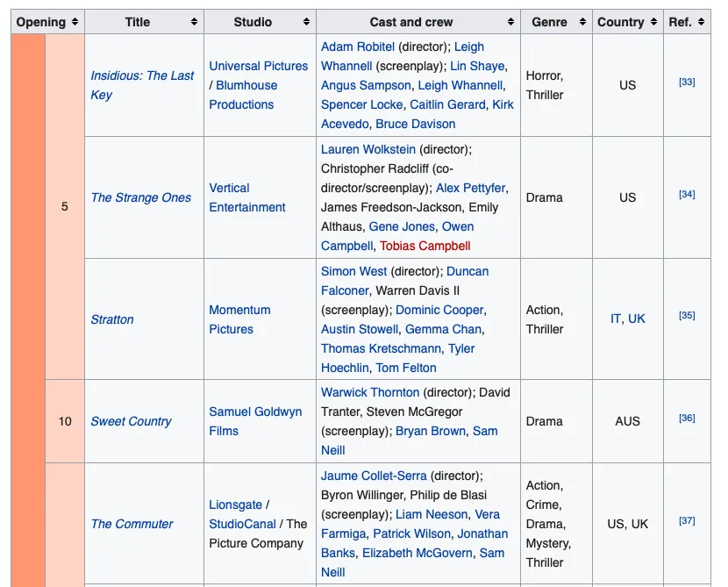This screenshot has height=587, width=728.
Task: Open Angus Sampson cast link
Action: [366, 85]
